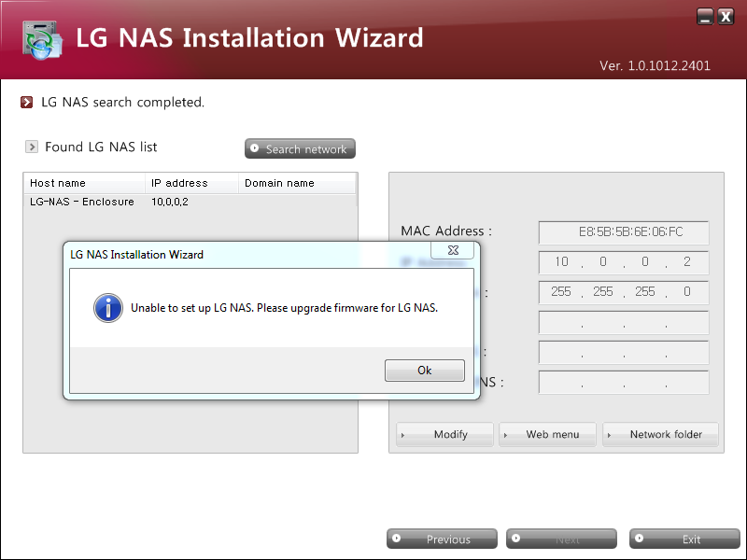Click the MAC Address label

[x=446, y=231]
